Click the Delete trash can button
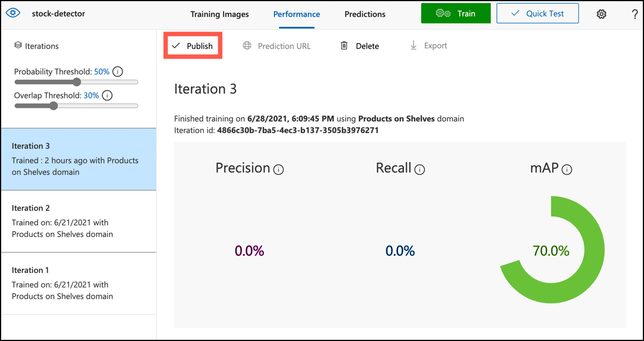Image resolution: width=644 pixels, height=341 pixels. tap(359, 46)
